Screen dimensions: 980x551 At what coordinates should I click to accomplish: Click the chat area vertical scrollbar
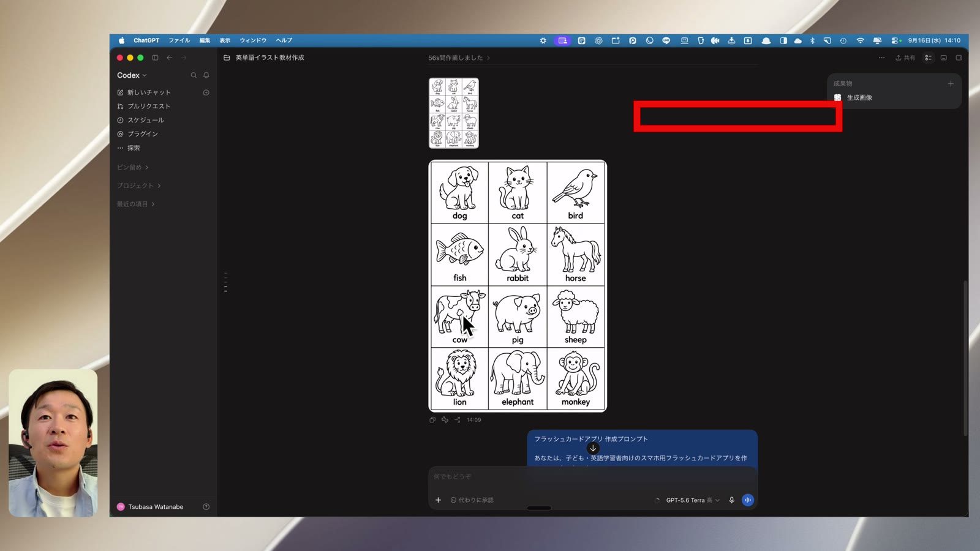click(x=965, y=358)
